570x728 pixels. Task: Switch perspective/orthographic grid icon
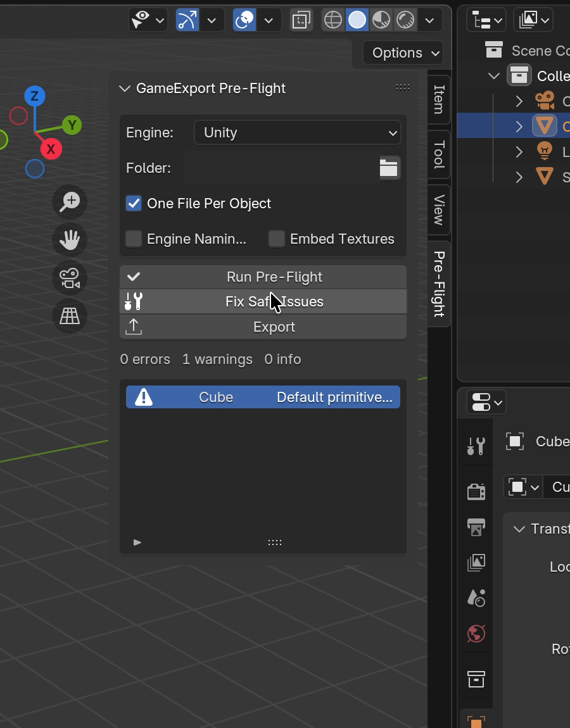pos(70,316)
